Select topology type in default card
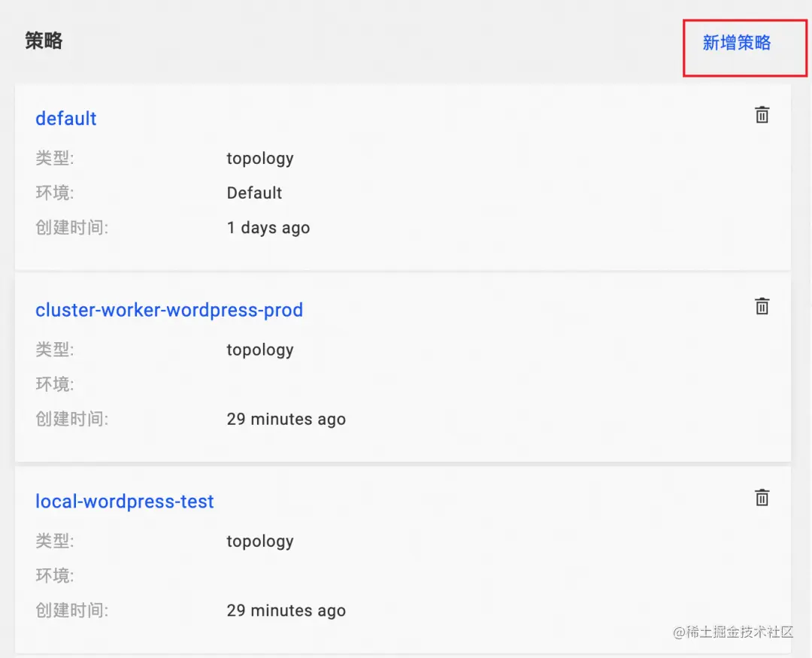Screen dimensions: 812x658 [260, 159]
